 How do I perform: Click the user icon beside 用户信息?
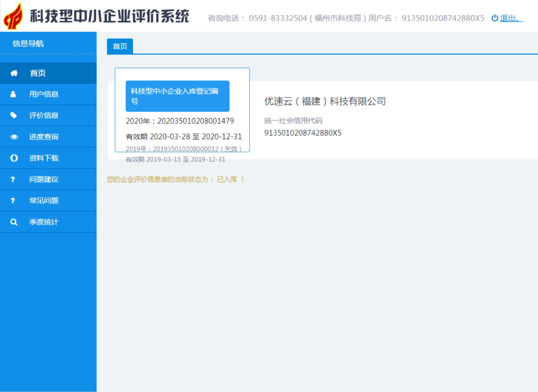[13, 94]
